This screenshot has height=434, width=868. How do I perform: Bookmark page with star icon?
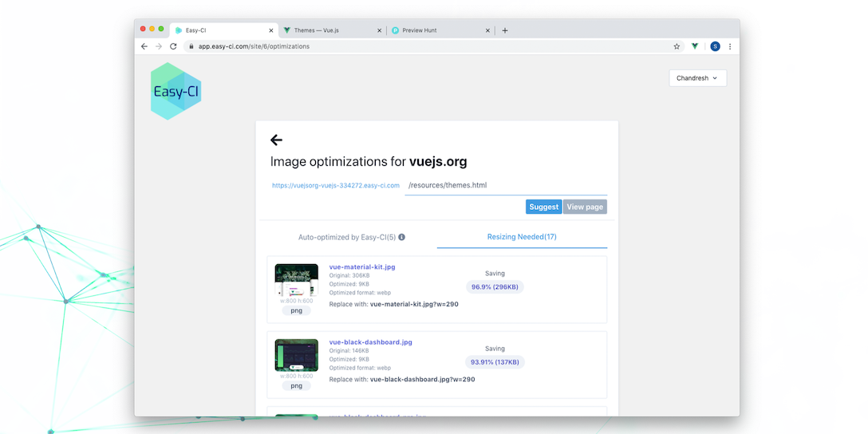pyautogui.click(x=677, y=46)
